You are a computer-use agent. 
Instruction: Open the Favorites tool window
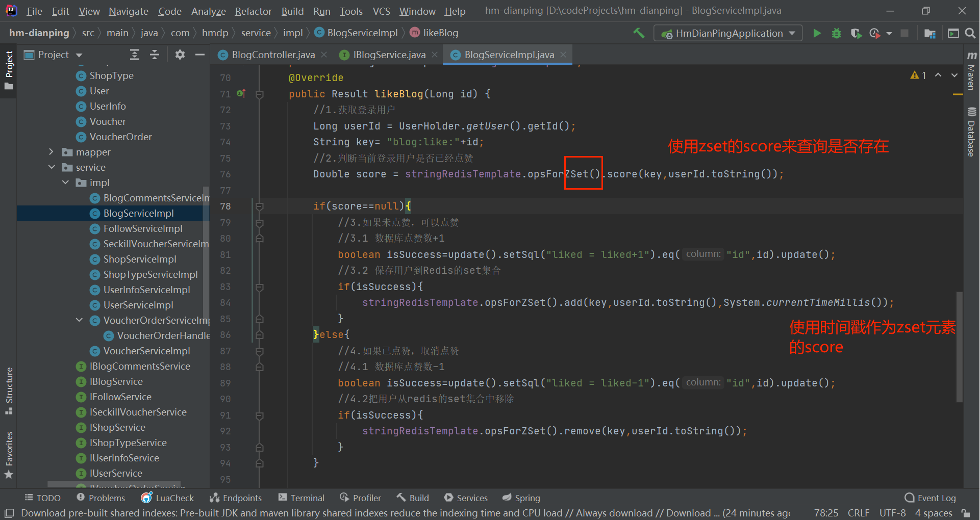click(9, 455)
